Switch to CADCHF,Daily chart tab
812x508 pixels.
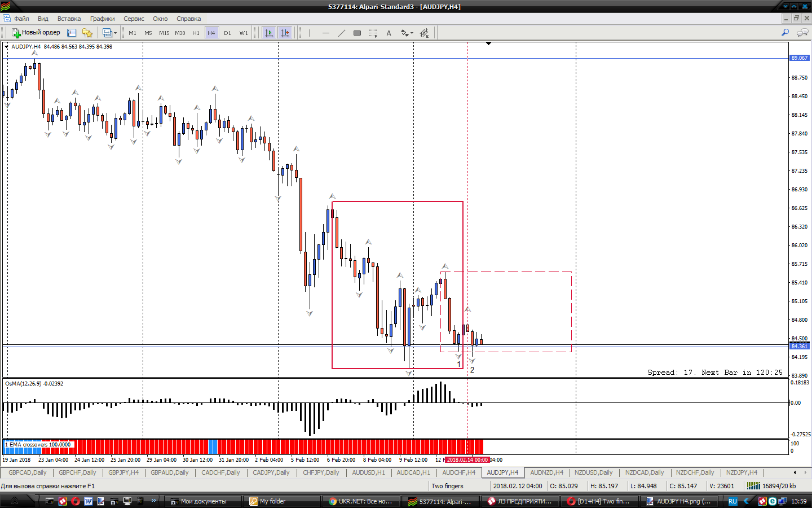pyautogui.click(x=220, y=472)
